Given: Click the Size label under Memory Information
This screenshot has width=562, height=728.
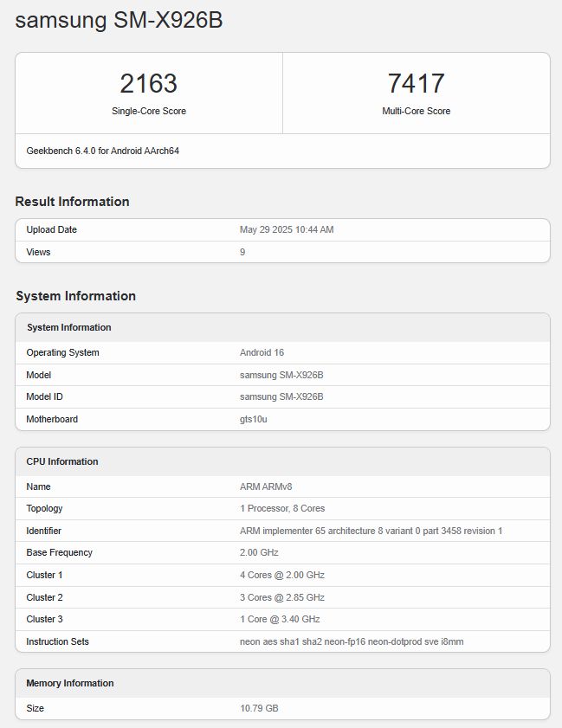Looking at the screenshot, I should click(x=36, y=708).
